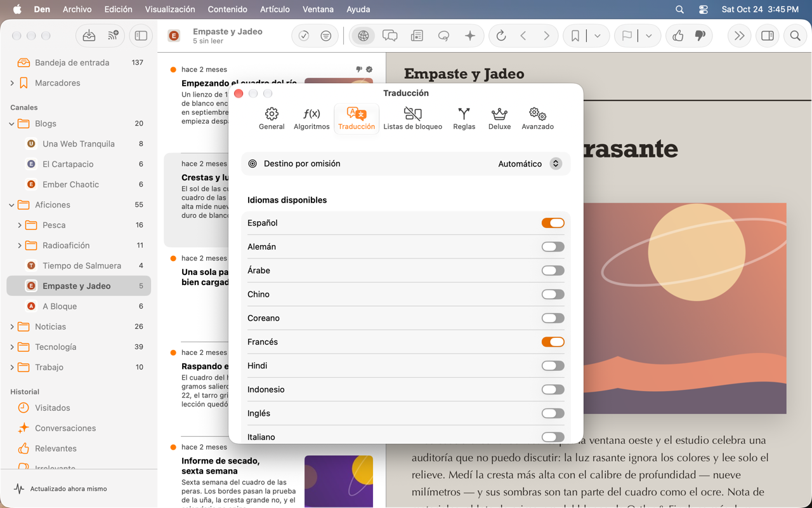Go to previous article with back arrow
812x508 pixels.
(523, 36)
